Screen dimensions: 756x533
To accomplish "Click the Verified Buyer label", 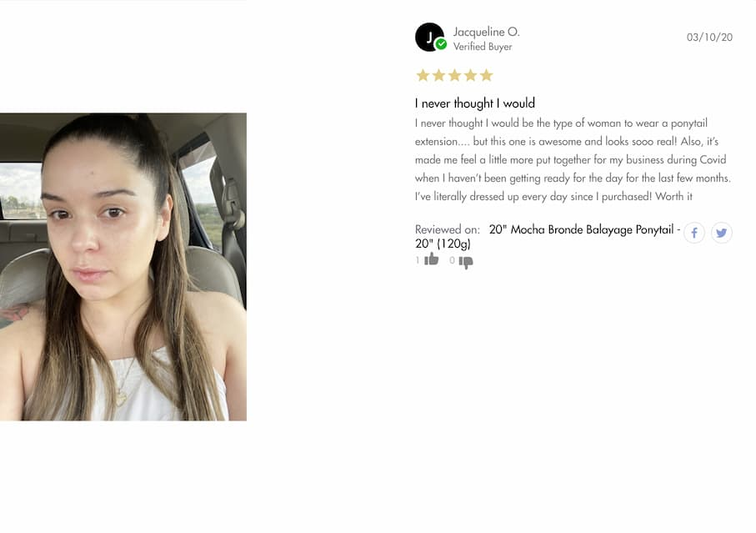I will 483,47.
